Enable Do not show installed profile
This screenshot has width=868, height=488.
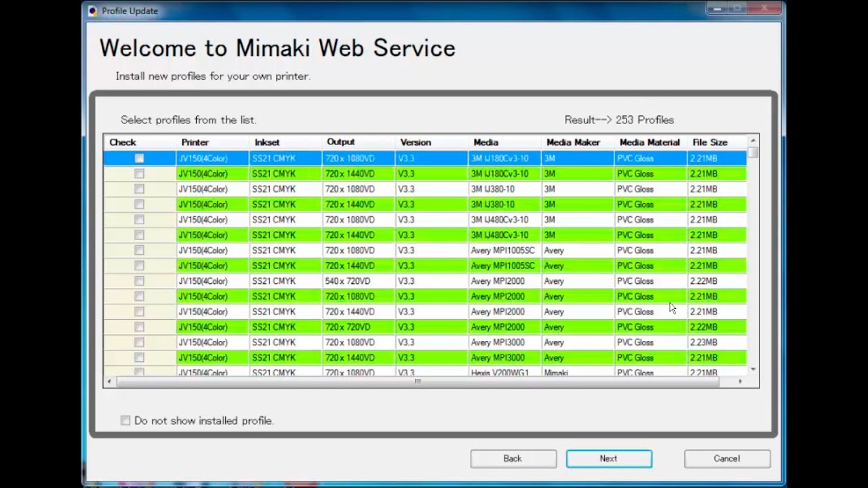coord(125,421)
